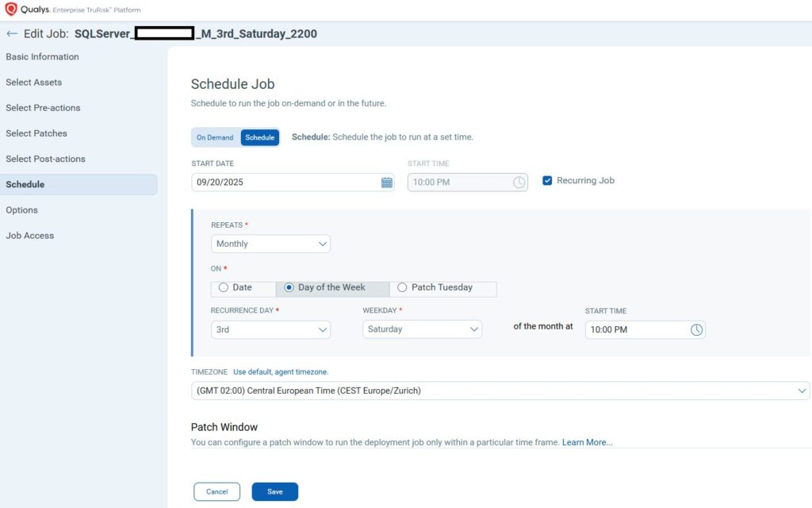This screenshot has width=812, height=508.
Task: Click the Start Date input field
Action: point(284,183)
